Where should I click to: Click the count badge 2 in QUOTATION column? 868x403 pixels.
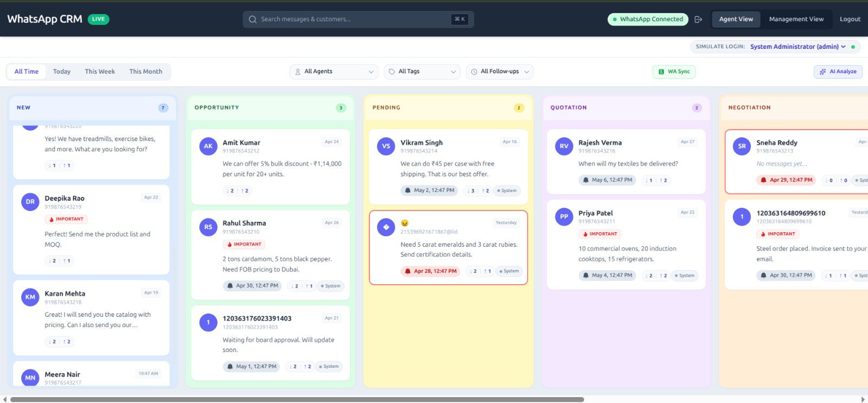(x=697, y=108)
